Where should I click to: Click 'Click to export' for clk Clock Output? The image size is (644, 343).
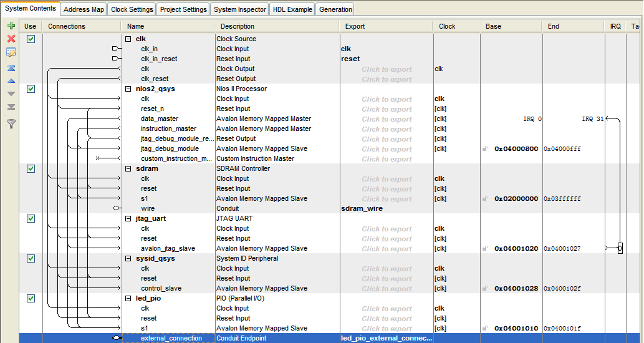387,69
